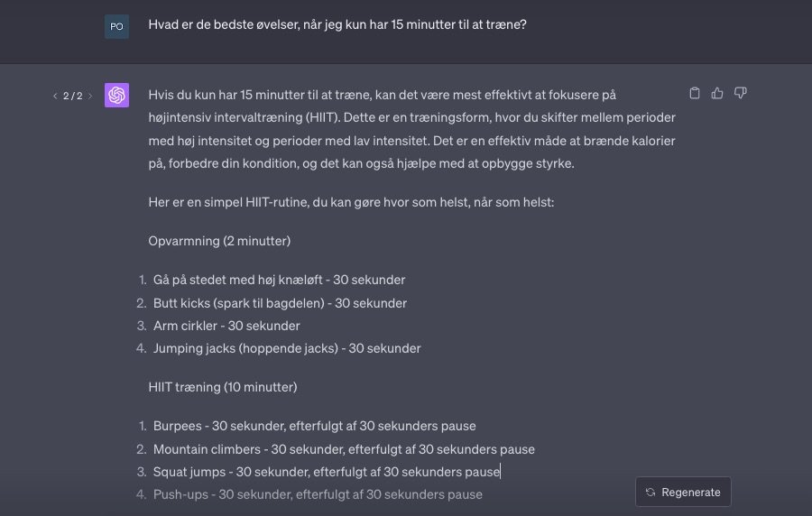Click the Mountain climbers list item

pyautogui.click(x=344, y=449)
